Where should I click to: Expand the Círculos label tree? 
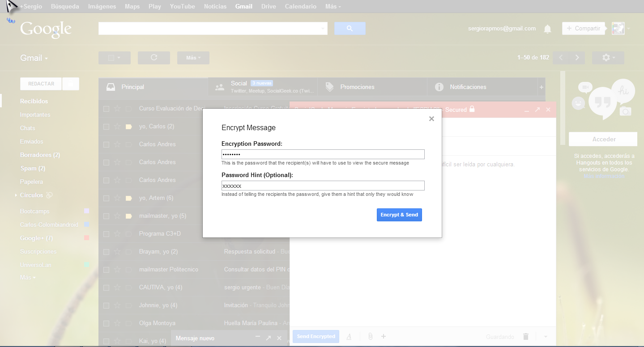16,195
